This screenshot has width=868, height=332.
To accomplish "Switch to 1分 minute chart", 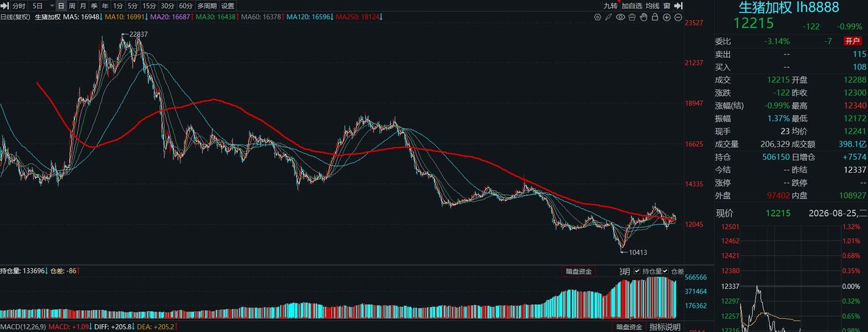I will [118, 5].
